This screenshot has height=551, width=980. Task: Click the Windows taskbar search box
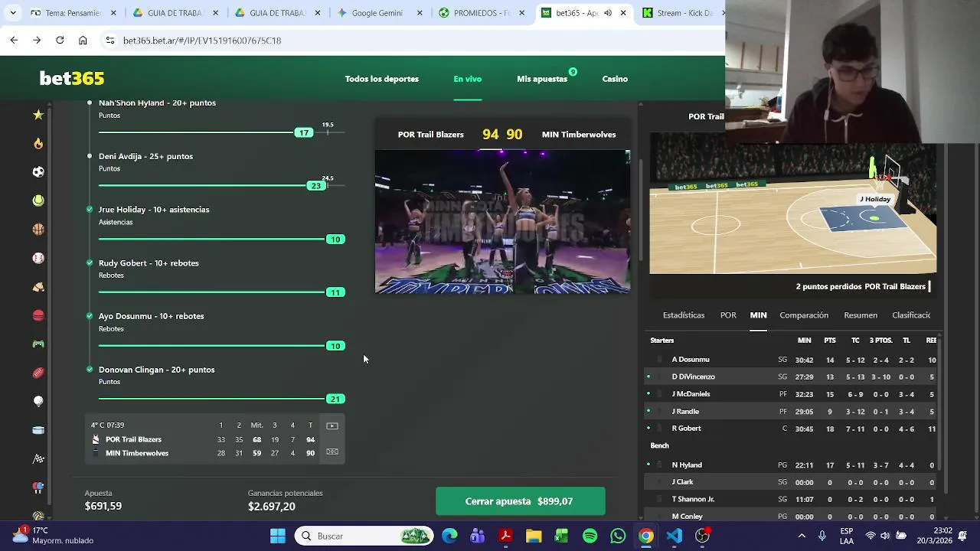coord(364,536)
